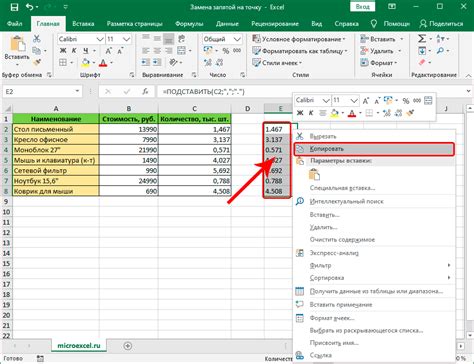
Task: Select cell containing Стол письменный
Action: [56, 129]
